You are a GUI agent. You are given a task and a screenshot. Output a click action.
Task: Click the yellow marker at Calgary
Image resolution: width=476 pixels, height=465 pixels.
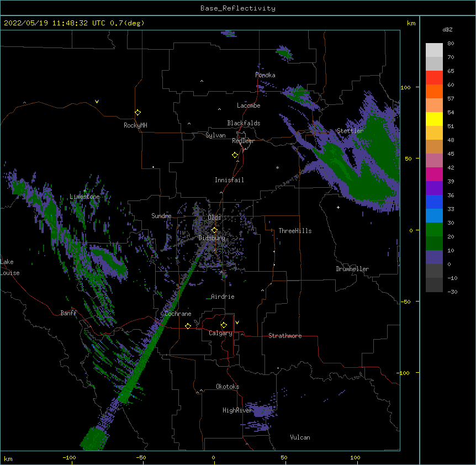click(224, 325)
